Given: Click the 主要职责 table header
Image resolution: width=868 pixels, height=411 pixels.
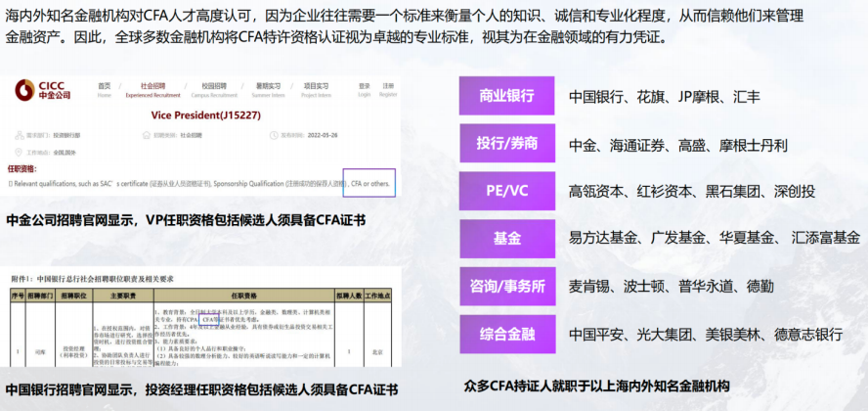Looking at the screenshot, I should pos(121,296).
